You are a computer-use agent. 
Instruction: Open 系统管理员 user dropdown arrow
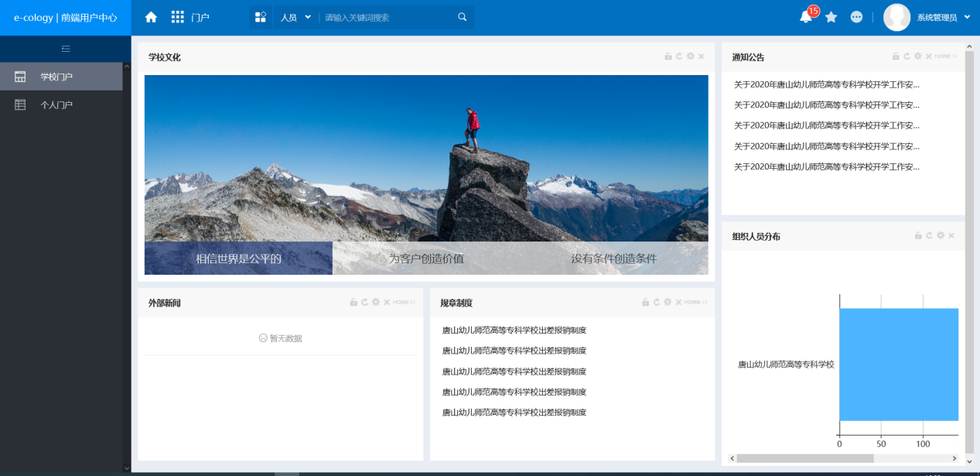click(x=968, y=17)
